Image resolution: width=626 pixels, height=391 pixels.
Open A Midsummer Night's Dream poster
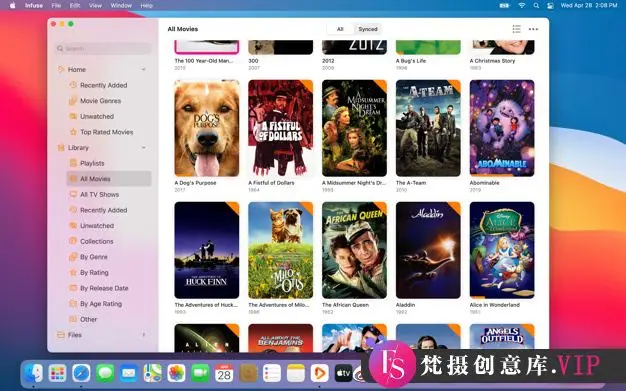(355, 128)
